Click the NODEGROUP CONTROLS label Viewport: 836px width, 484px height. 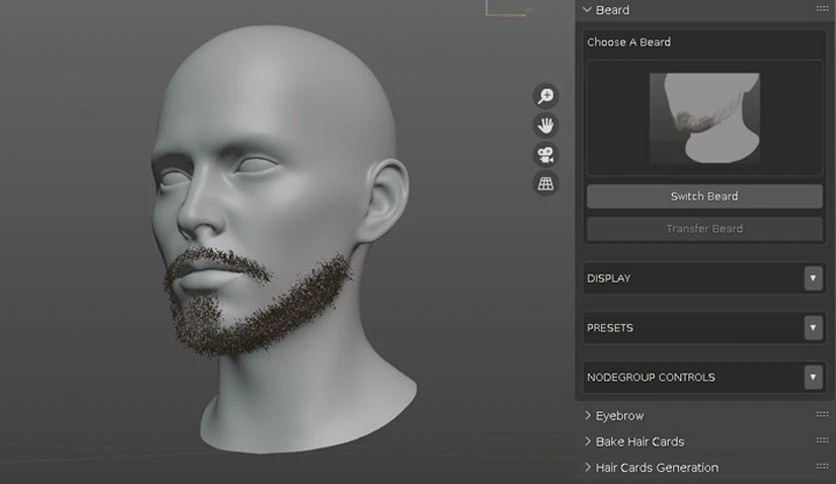(x=651, y=377)
